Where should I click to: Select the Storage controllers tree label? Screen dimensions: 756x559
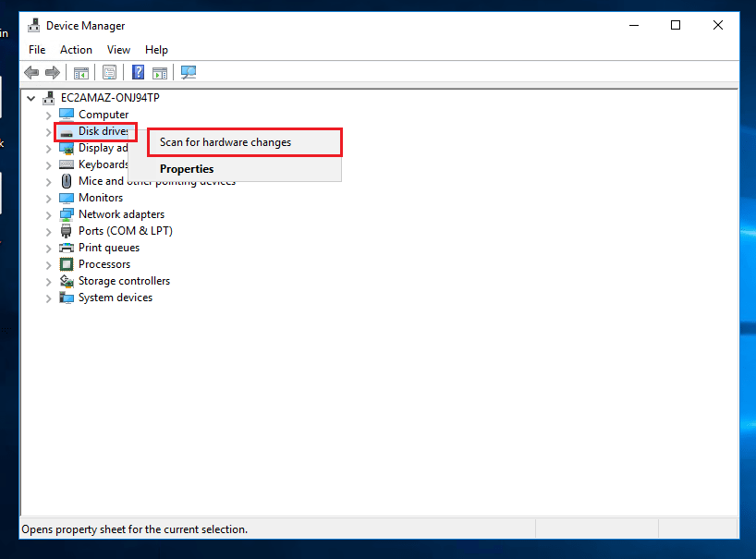point(125,281)
